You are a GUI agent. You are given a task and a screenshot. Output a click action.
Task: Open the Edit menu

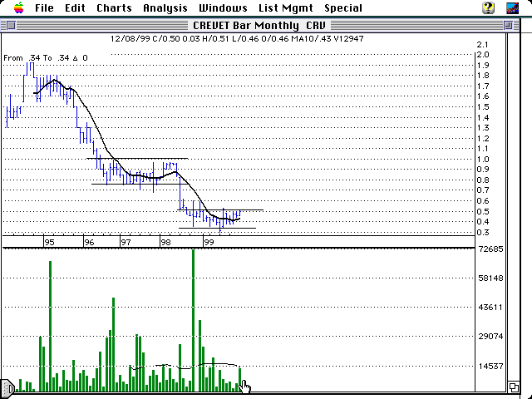point(75,7)
